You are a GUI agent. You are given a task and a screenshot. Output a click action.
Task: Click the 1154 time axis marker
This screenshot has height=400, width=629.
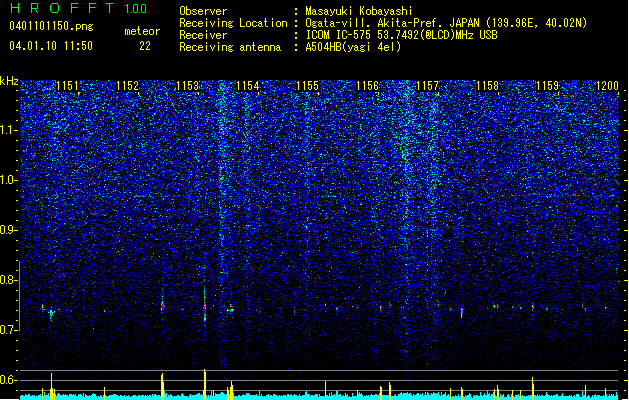pos(248,86)
